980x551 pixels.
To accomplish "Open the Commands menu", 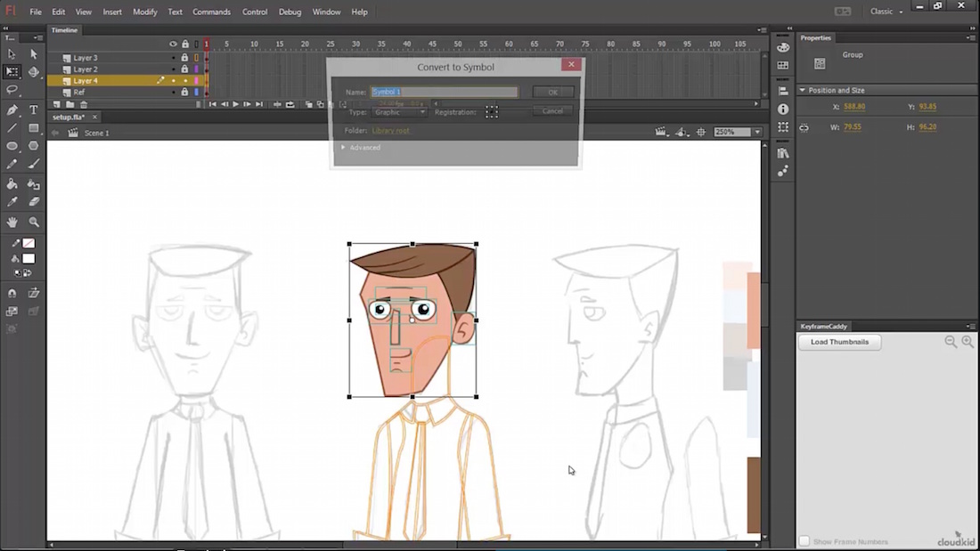I will point(211,12).
